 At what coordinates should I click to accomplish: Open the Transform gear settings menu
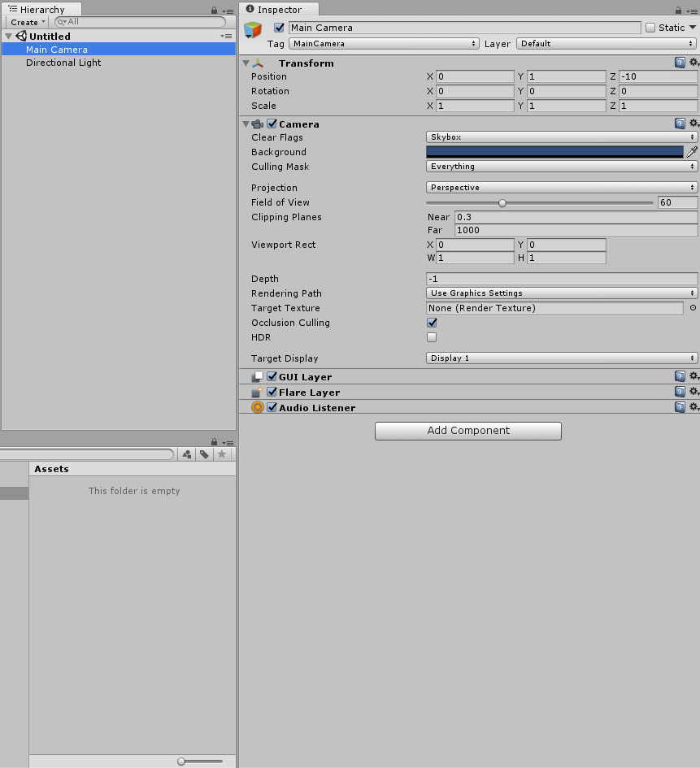coord(693,63)
